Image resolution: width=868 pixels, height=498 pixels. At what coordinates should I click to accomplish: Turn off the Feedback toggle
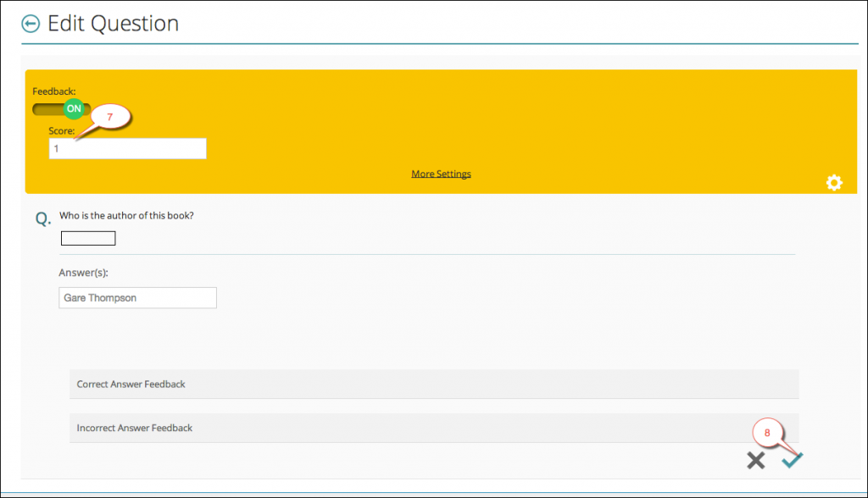point(62,108)
